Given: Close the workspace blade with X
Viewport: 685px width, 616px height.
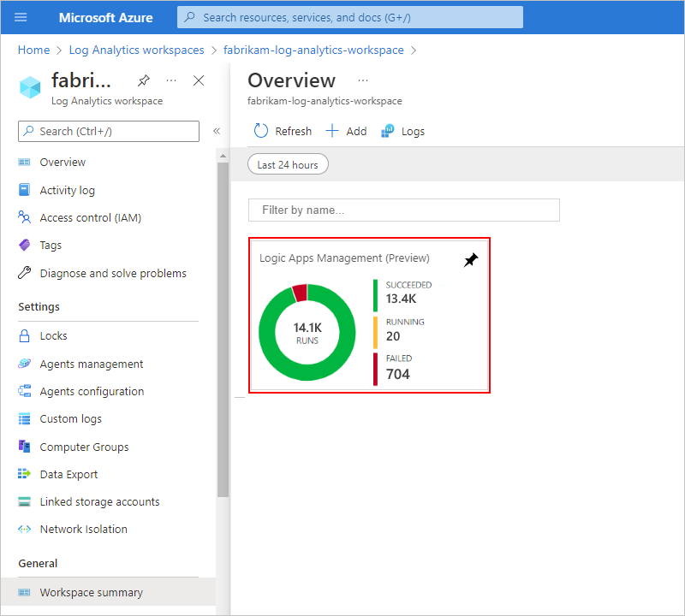Looking at the screenshot, I should point(199,80).
